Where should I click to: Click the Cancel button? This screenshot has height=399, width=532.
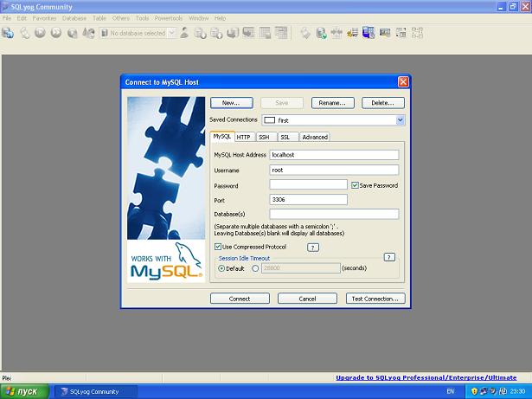pos(307,299)
